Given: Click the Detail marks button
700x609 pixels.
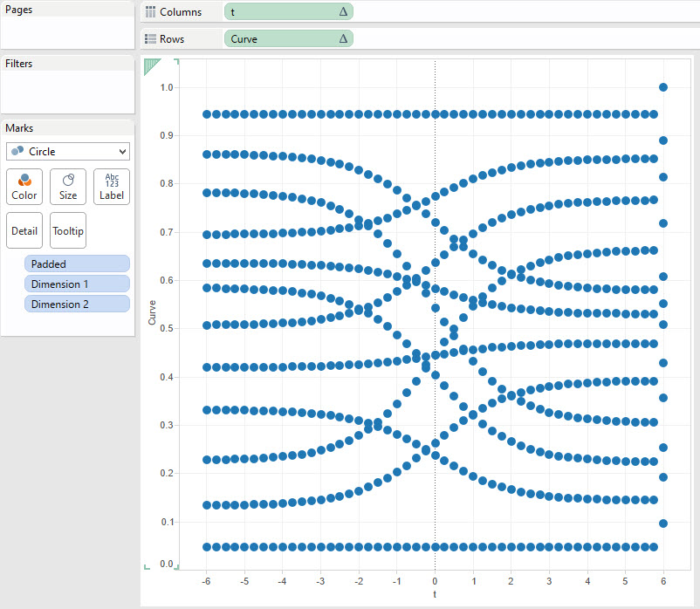Looking at the screenshot, I should pos(24,230).
